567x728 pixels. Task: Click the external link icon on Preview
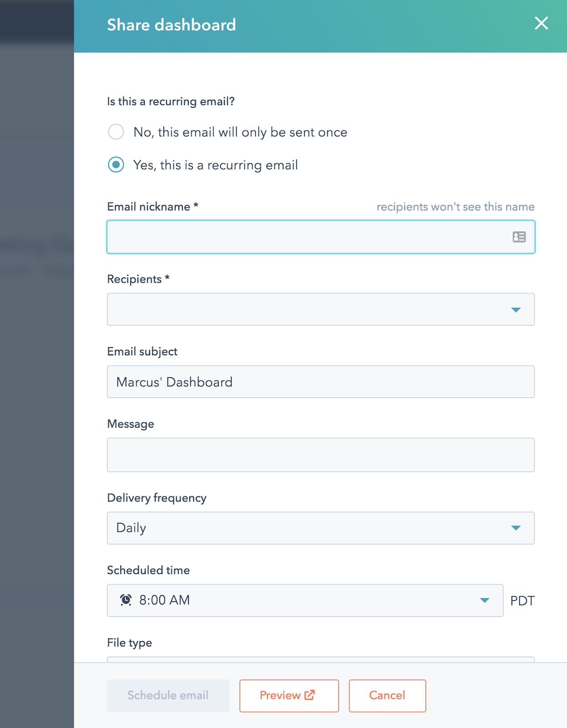(310, 695)
